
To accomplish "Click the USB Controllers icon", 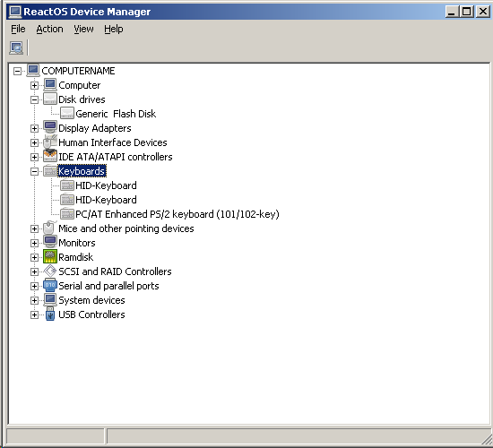I will tap(50, 314).
